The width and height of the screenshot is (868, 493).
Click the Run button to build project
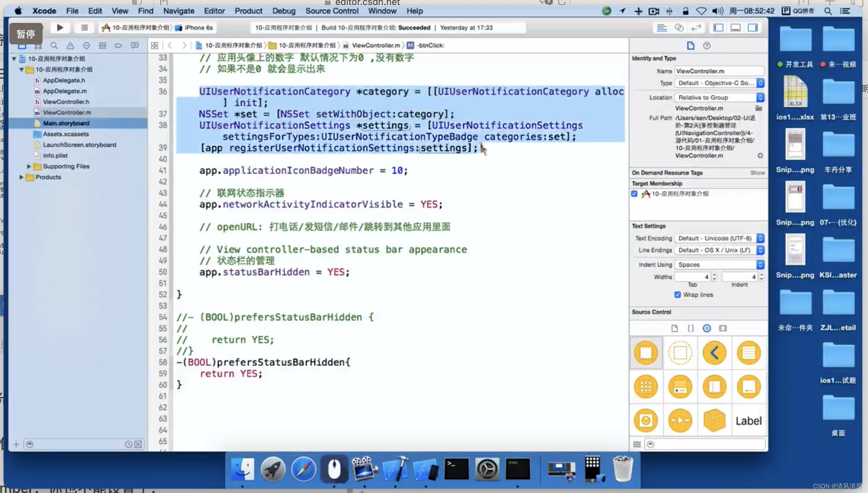pos(60,28)
